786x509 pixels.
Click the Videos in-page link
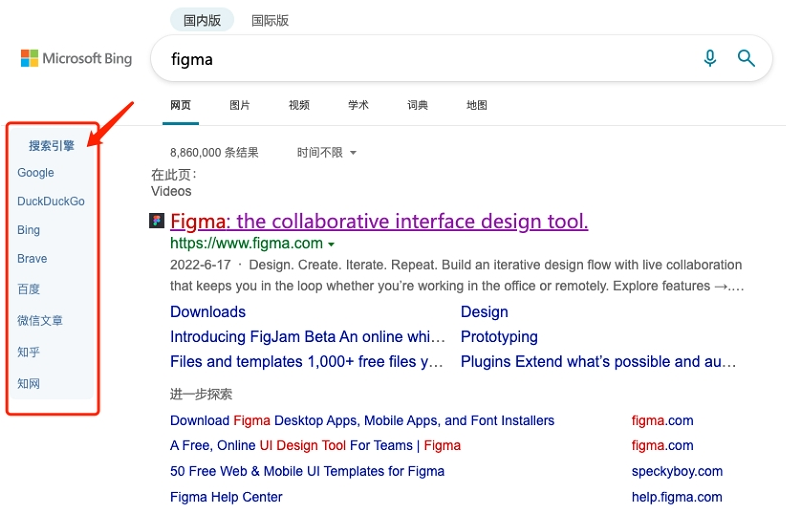point(171,191)
